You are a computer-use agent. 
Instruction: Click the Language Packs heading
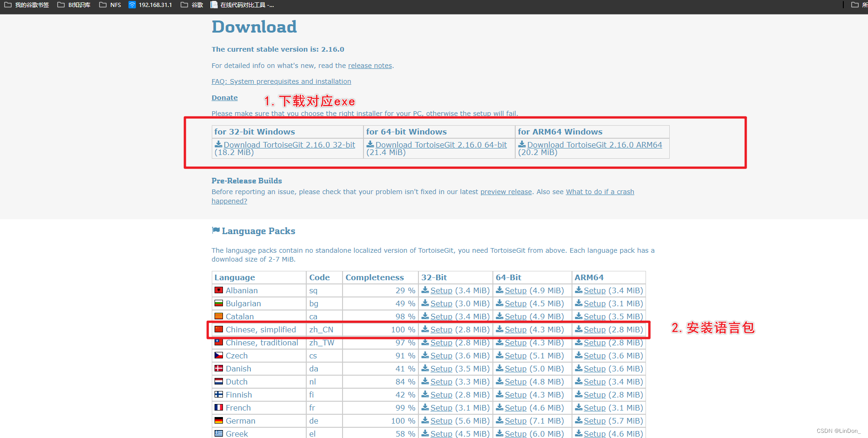point(258,231)
